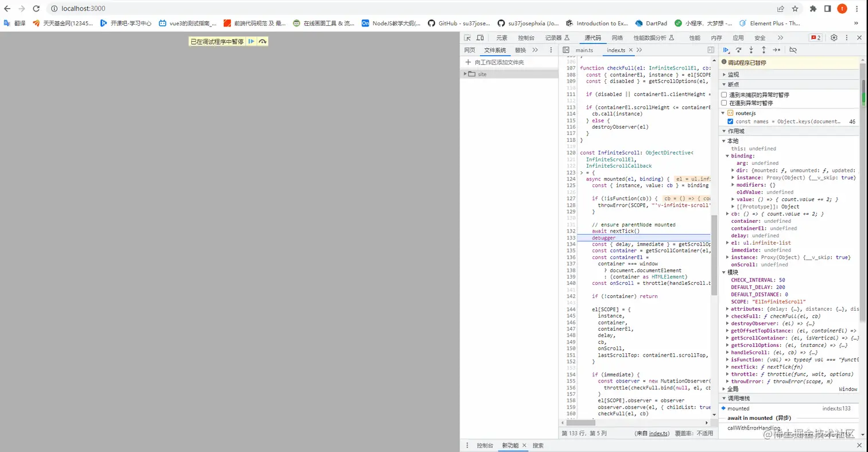
Task: Resume script execution in debugger toolbar
Action: pos(726,50)
